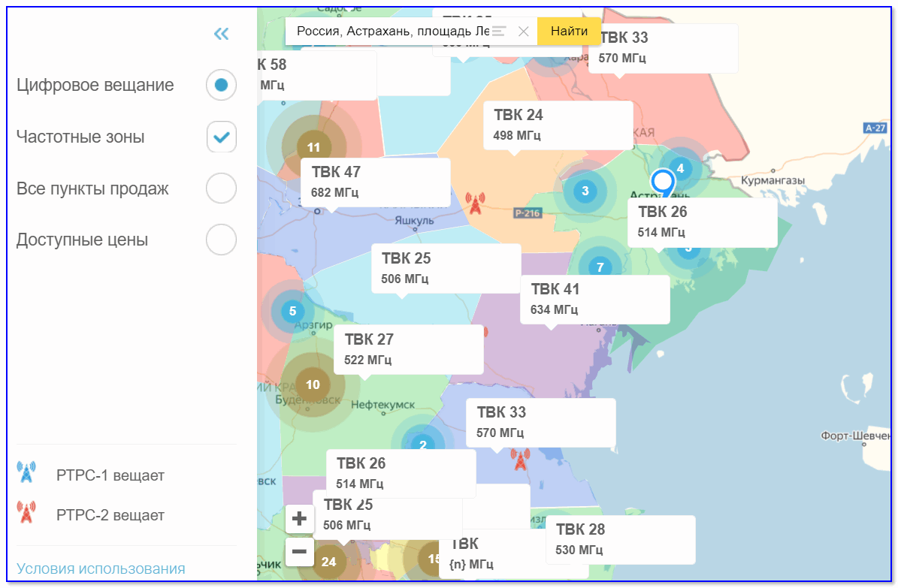
Task: Open the blue cluster marker numbered 7
Action: click(600, 267)
